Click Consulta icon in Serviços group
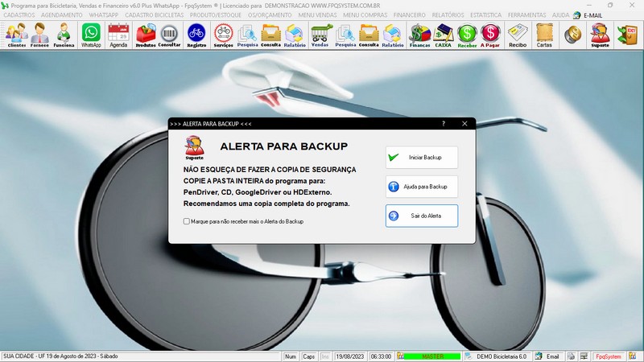Image resolution: width=644 pixels, height=362 pixels. point(270,35)
